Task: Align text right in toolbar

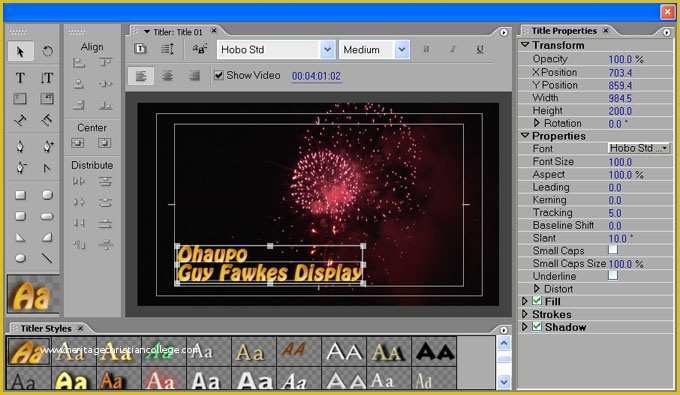Action: 194,76
